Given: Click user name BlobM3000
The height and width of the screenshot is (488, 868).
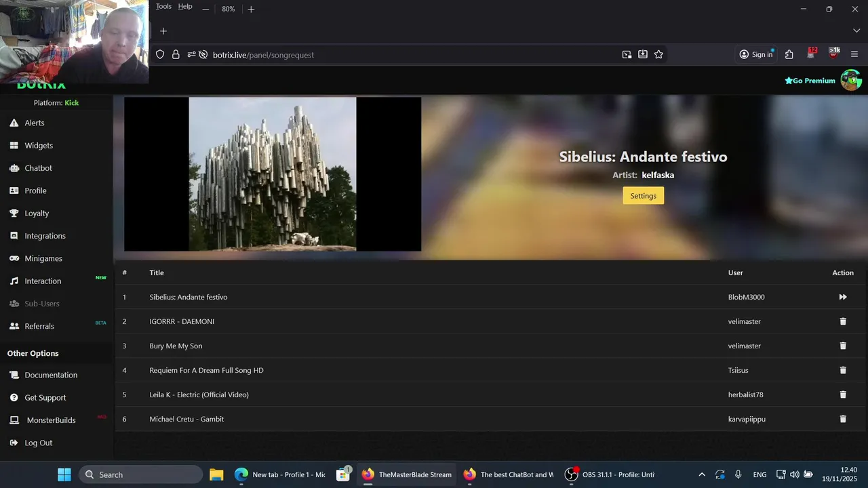Looking at the screenshot, I should point(746,297).
